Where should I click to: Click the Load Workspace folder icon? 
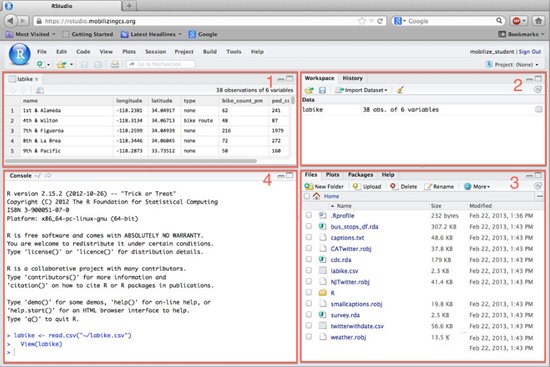(309, 90)
